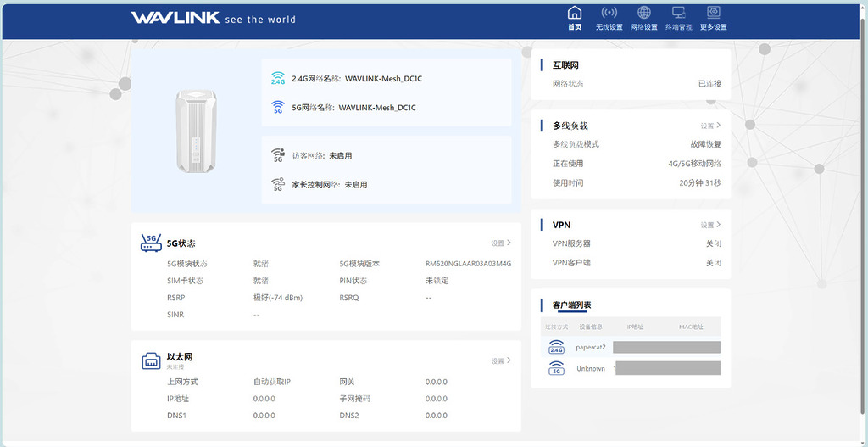This screenshot has width=868, height=447.
Task: Click the 设备信息 column header
Action: click(x=591, y=327)
